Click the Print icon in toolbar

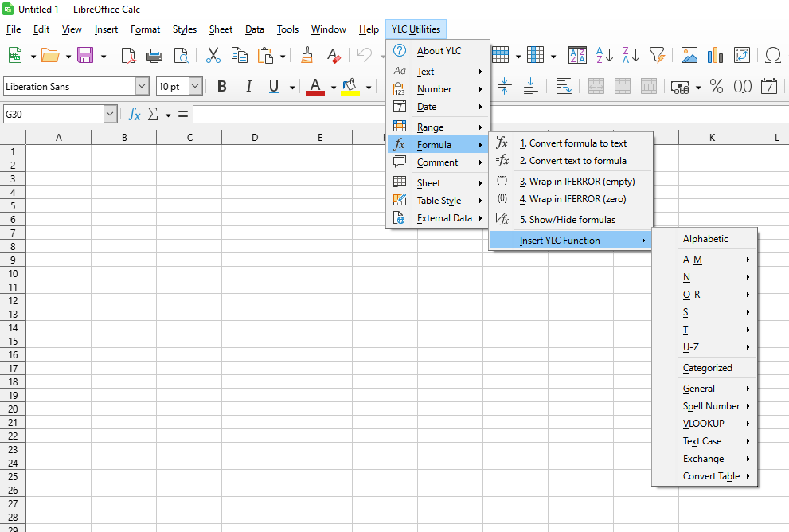(154, 55)
